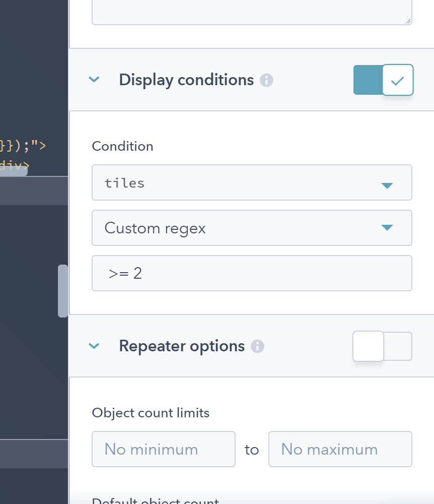Image resolution: width=434 pixels, height=504 pixels.
Task: Click the Repeater options section heading
Action: (x=180, y=346)
